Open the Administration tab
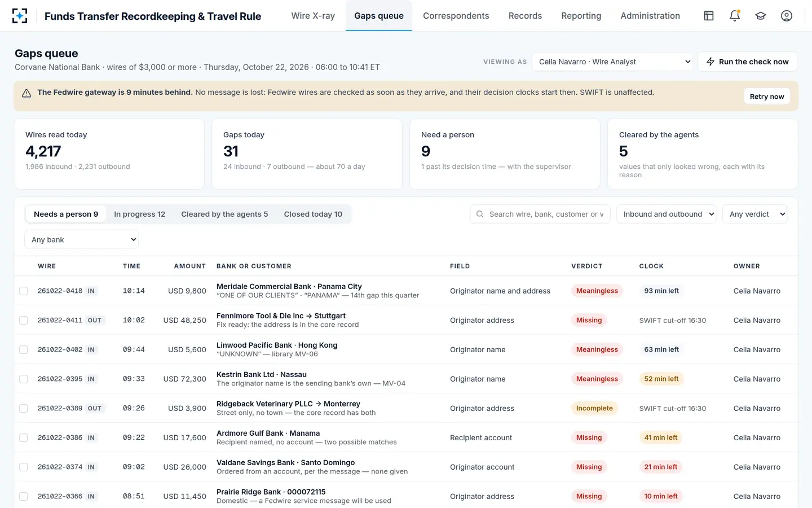Viewport: 812px width, 508px height. tap(650, 16)
